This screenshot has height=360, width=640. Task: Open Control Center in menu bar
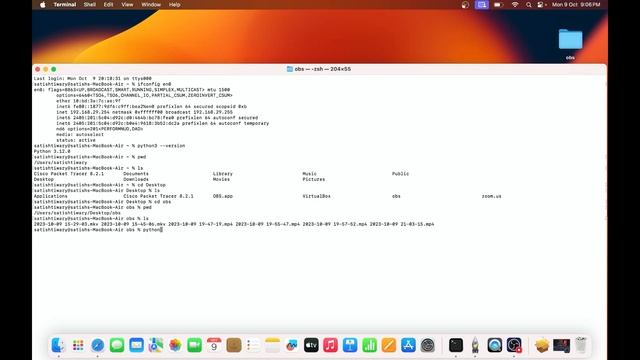[x=541, y=4]
